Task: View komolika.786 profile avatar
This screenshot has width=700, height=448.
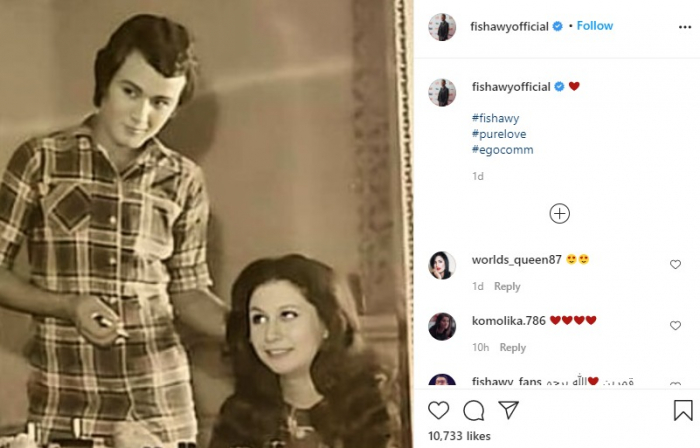Action: pos(442,326)
